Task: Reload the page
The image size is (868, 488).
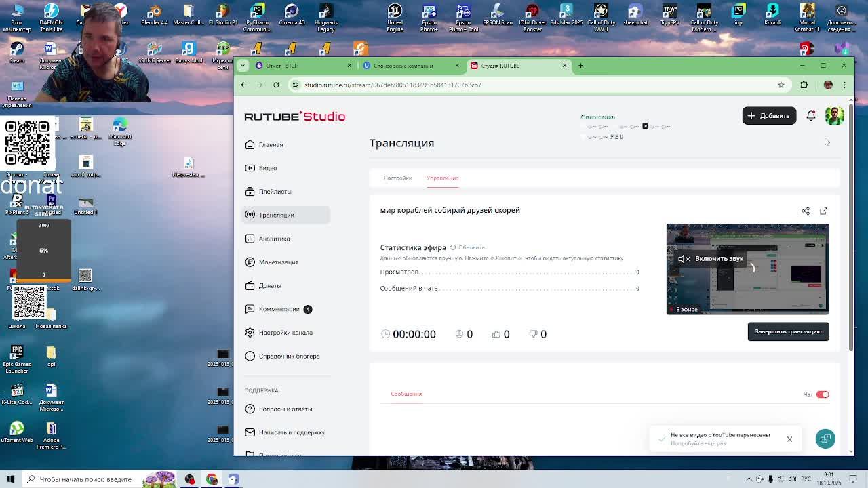Action: (276, 85)
